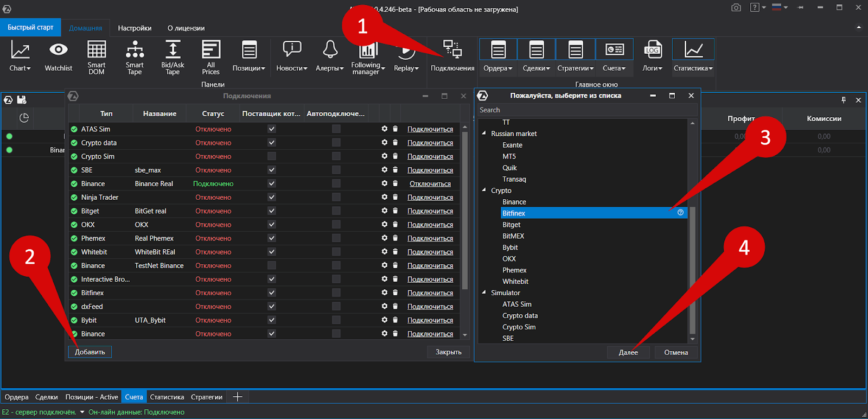Open the Replay dropdown
Screen dimensions: 868x419
click(x=406, y=68)
